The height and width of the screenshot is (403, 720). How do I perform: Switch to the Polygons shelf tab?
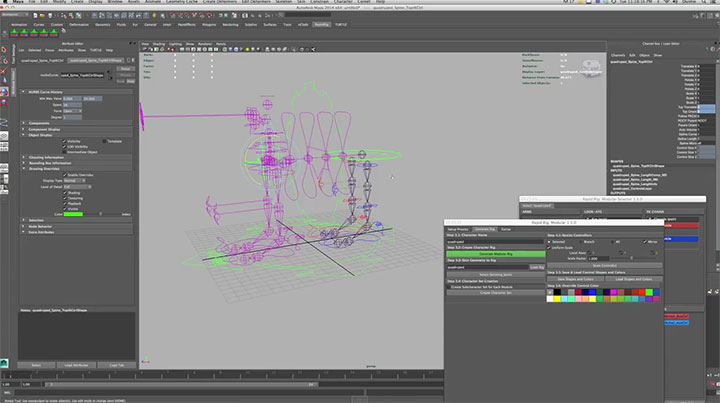tap(209, 25)
